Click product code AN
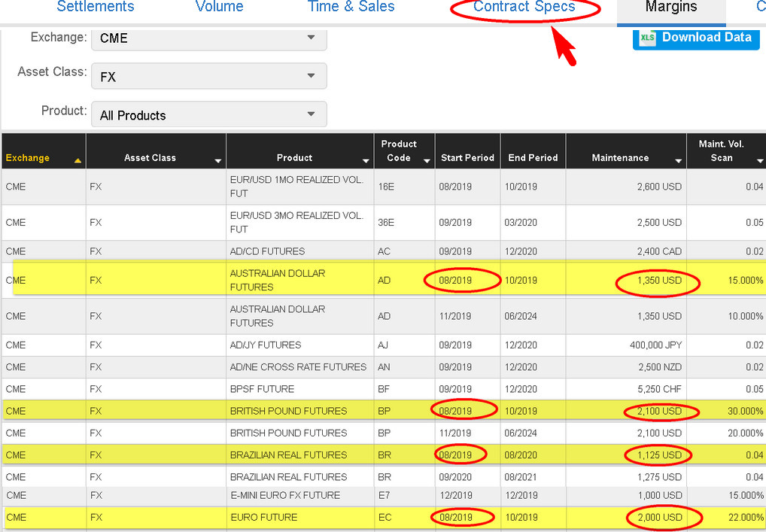 384,367
